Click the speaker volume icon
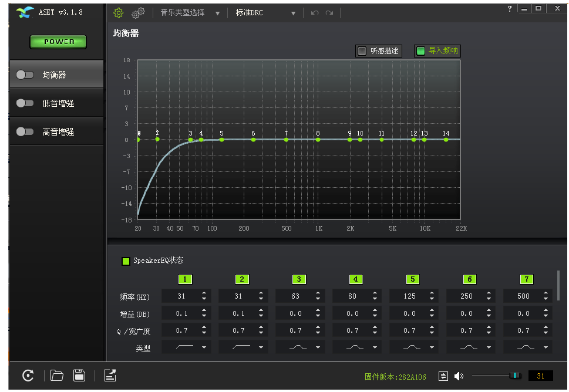Image resolution: width=569 pixels, height=392 pixels. click(459, 376)
